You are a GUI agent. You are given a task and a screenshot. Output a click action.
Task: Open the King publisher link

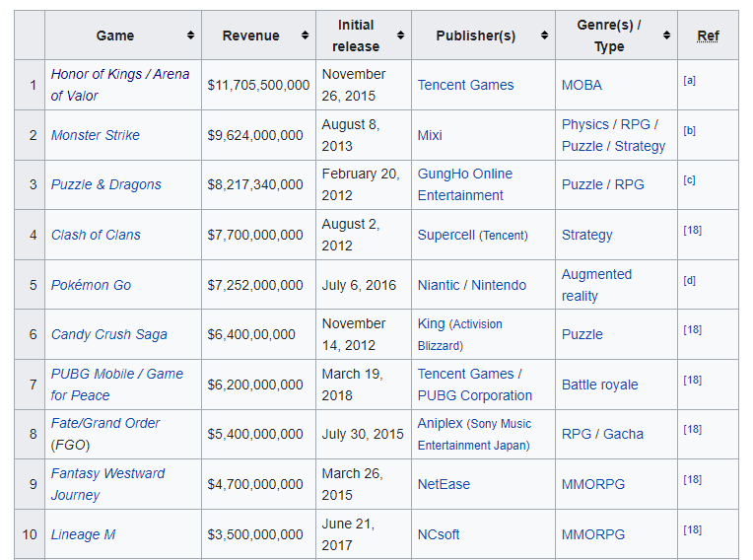pyautogui.click(x=431, y=323)
